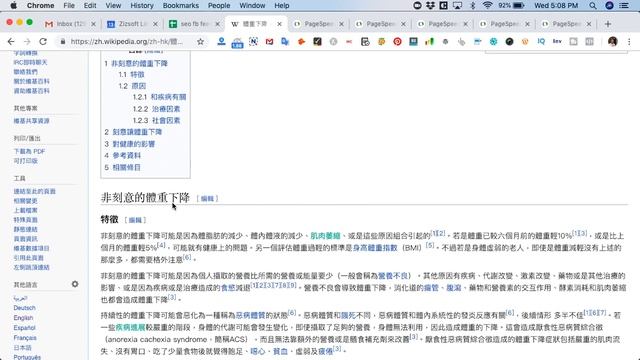Open the People menu
Image resolution: width=640 pixels, height=360 pixels.
pyautogui.click(x=219, y=6)
